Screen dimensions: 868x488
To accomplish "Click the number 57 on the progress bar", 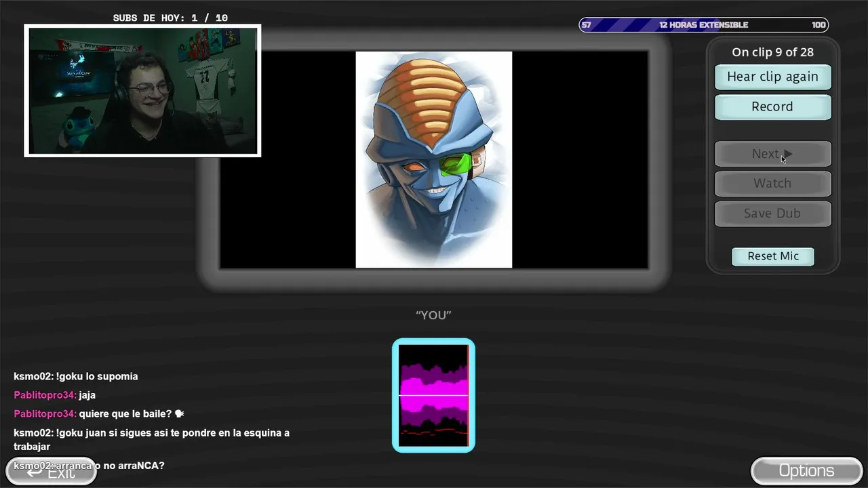I will [587, 25].
